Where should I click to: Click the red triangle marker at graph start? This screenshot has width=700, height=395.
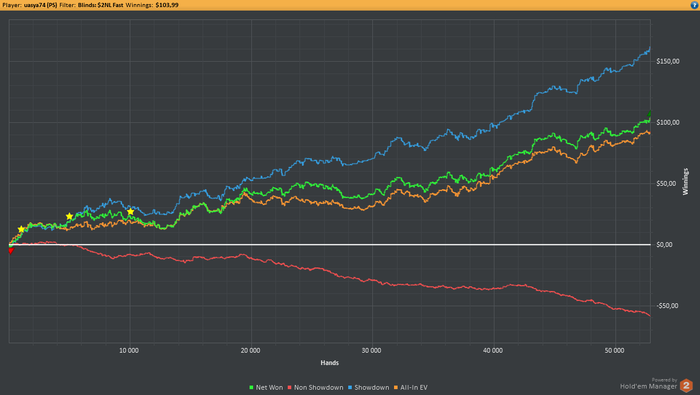(x=11, y=251)
